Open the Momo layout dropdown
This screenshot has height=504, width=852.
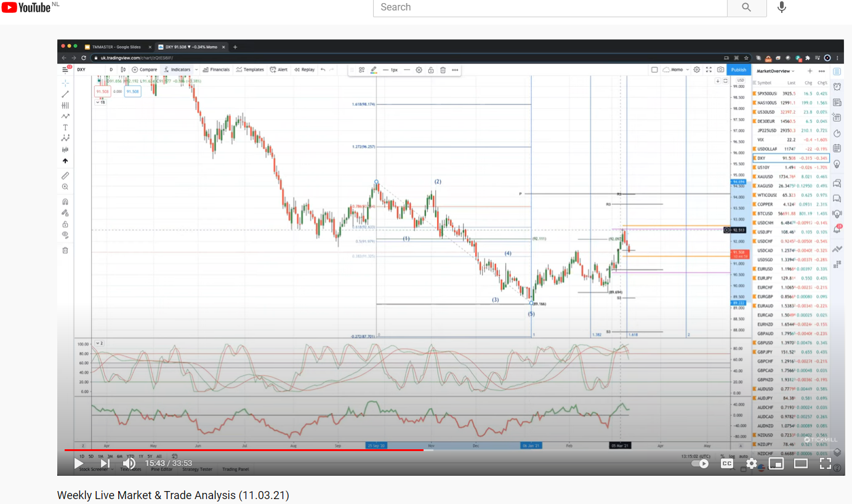tap(675, 70)
